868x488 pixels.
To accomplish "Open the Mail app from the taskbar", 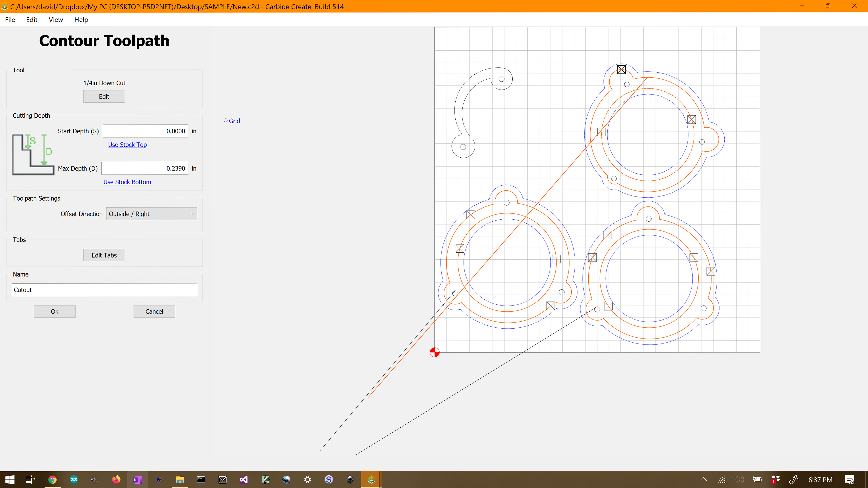I will (x=222, y=480).
